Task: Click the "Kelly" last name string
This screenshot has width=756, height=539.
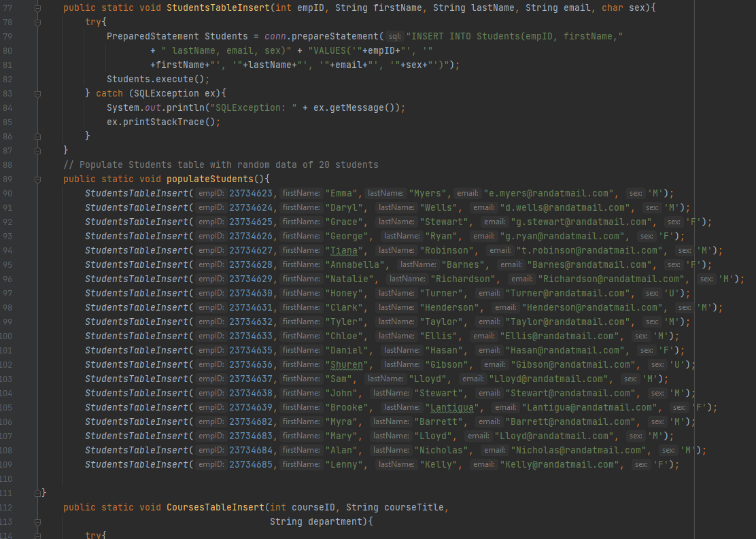Action: pos(439,464)
